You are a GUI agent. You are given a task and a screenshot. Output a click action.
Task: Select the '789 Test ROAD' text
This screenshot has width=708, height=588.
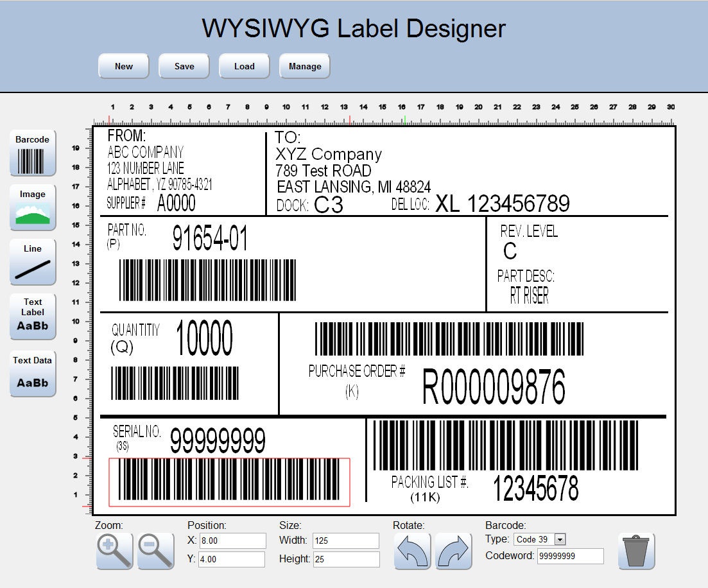click(x=324, y=171)
